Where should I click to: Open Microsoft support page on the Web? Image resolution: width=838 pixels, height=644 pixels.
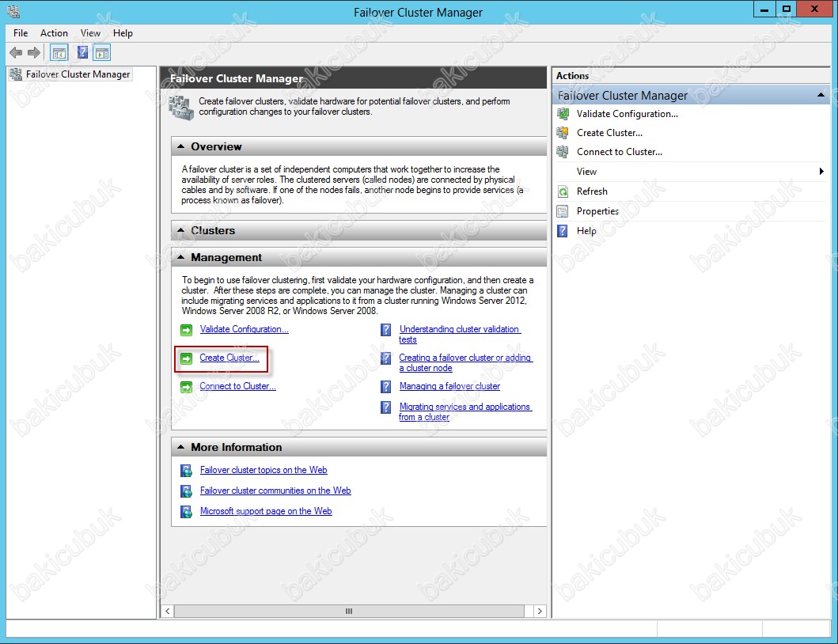pos(266,511)
